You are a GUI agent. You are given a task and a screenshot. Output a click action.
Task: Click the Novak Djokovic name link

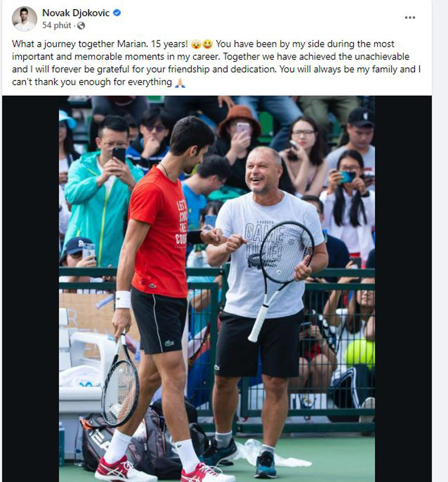click(76, 13)
